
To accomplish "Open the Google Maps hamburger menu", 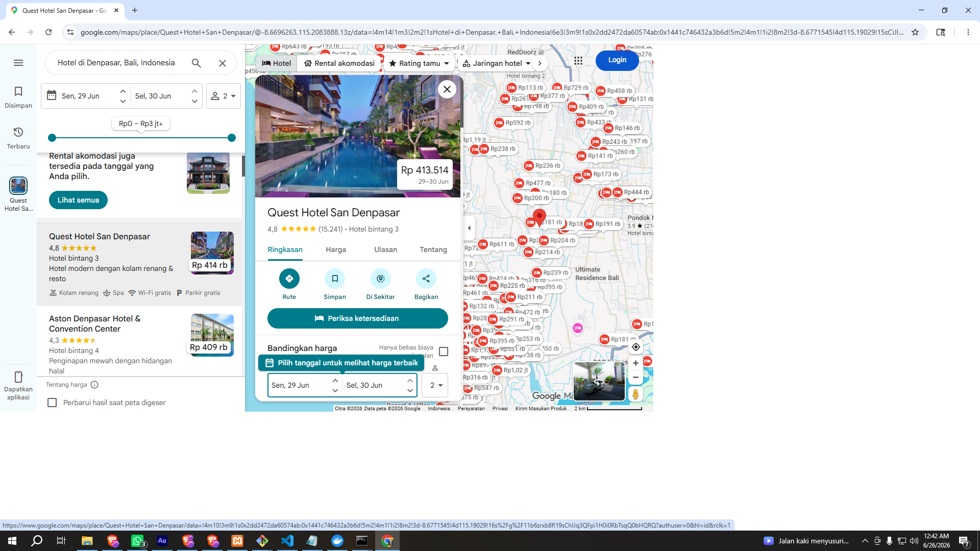I will tap(18, 63).
